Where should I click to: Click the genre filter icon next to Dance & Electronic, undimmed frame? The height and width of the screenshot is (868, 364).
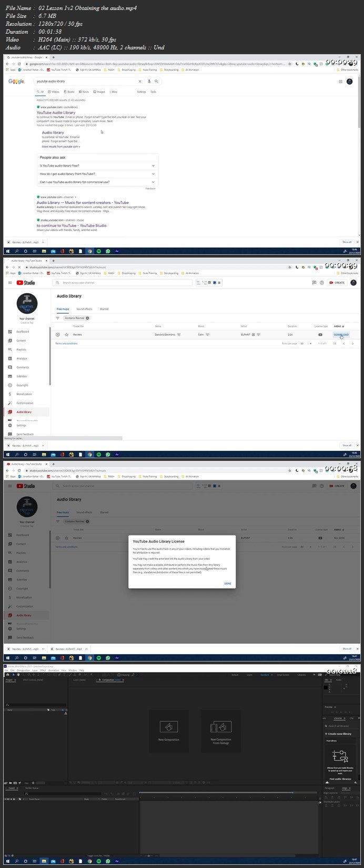coord(179,335)
